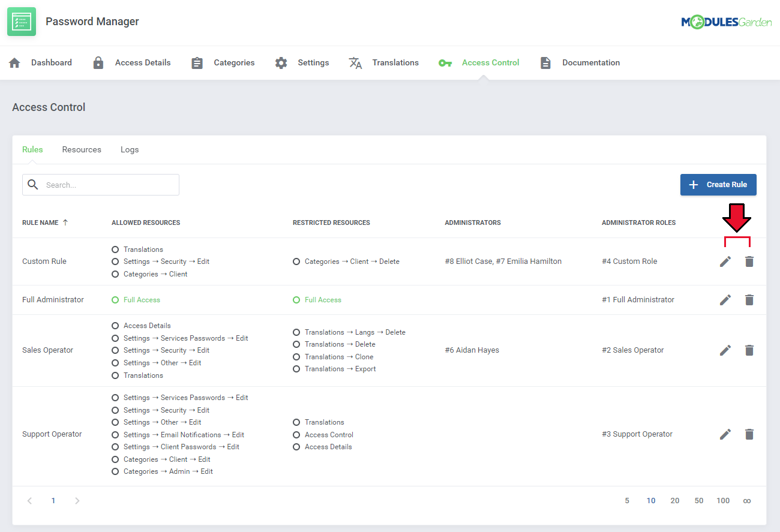Click 'Categories → Admin → Edit' entry

tap(168, 471)
